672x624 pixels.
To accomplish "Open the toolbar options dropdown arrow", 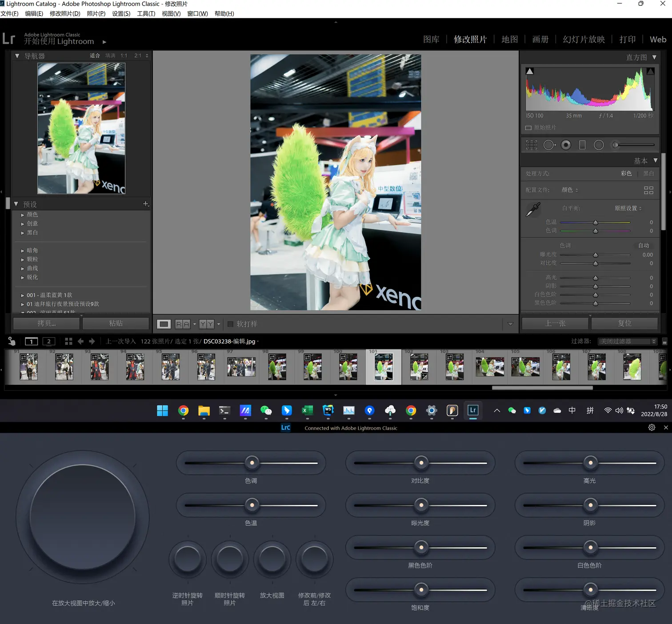I will coord(510,324).
